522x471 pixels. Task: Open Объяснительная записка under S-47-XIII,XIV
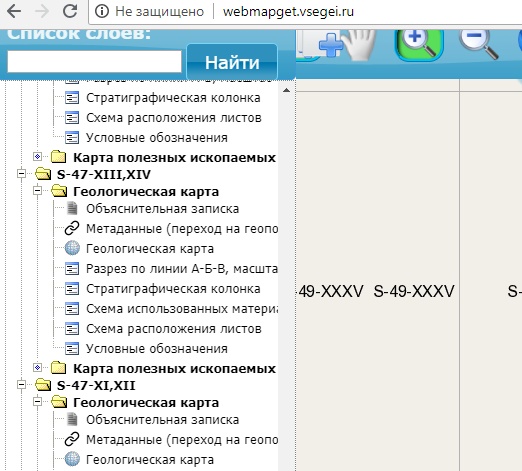coord(162,209)
